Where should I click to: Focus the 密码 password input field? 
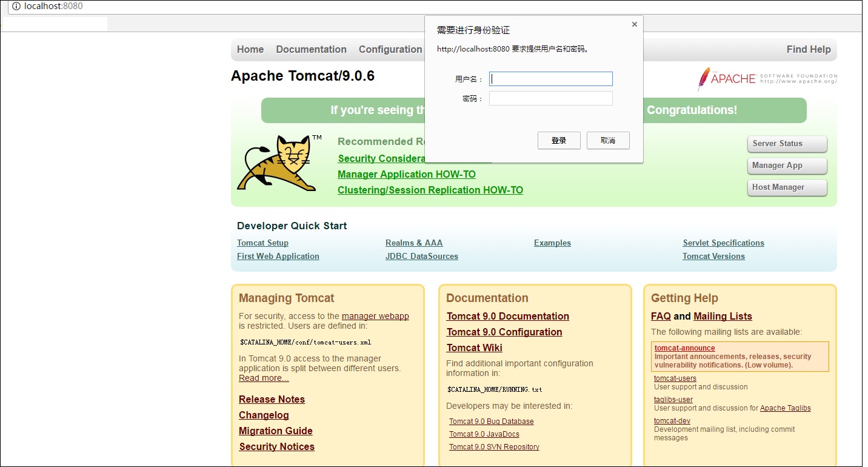click(551, 98)
